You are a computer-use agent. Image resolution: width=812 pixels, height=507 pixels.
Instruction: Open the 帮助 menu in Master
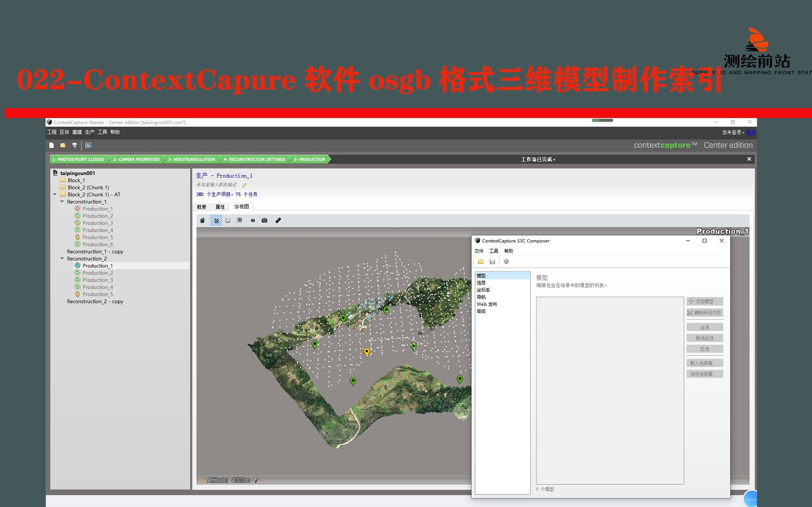(115, 132)
